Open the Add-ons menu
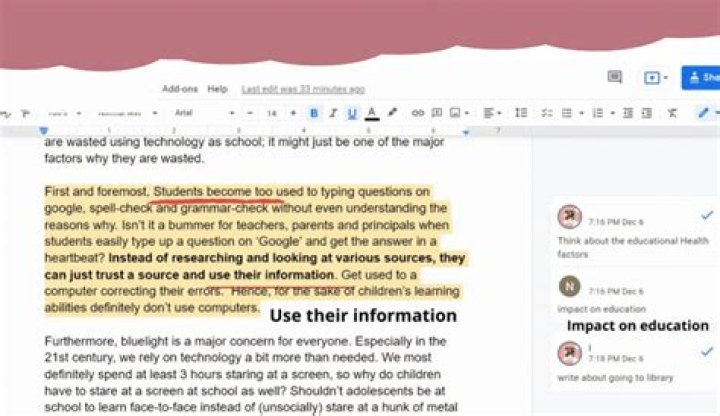Image resolution: width=720 pixels, height=416 pixels. (180, 89)
